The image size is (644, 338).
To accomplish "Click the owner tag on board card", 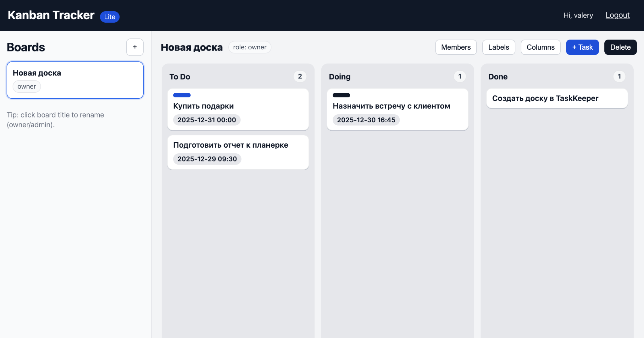I will tap(26, 86).
